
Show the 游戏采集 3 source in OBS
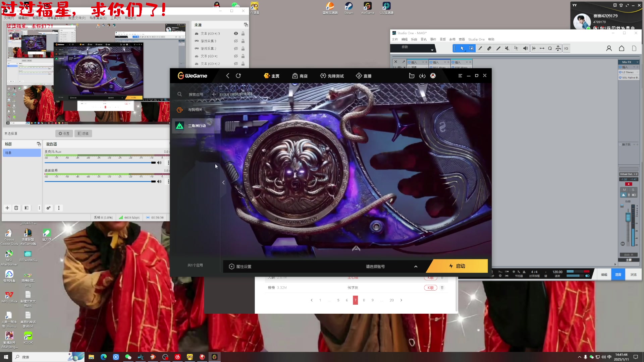click(236, 41)
